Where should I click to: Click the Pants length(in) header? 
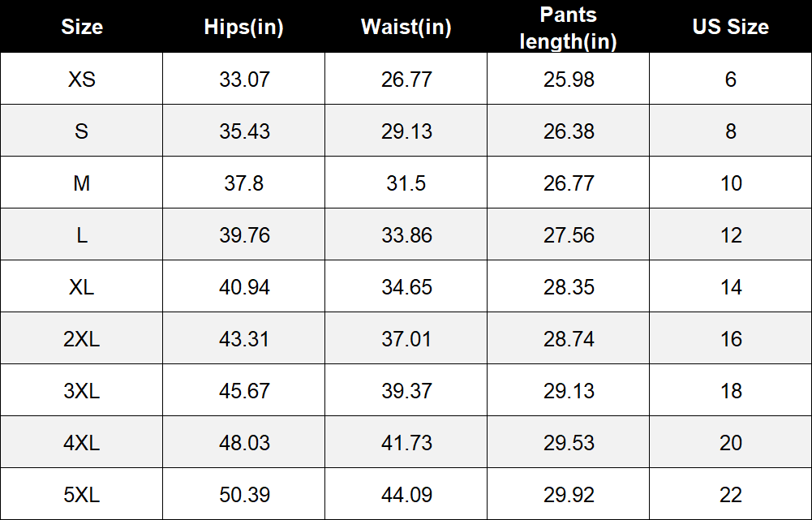click(x=568, y=28)
